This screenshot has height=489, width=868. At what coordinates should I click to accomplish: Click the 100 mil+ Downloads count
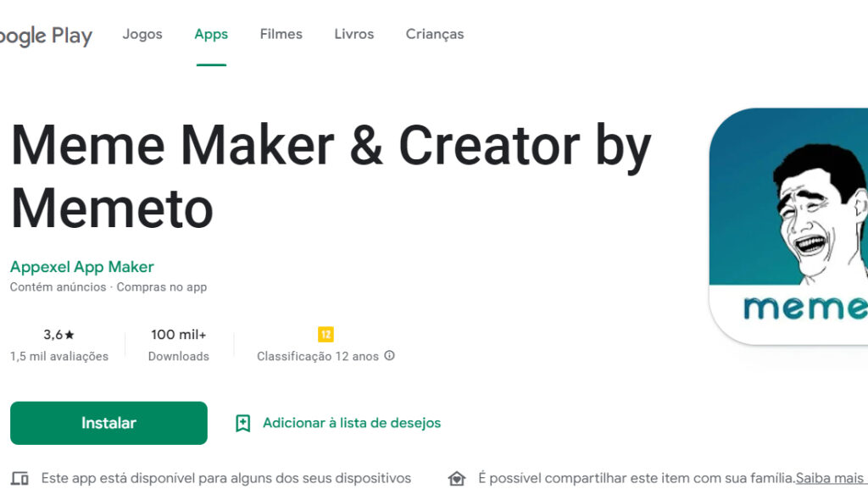[x=178, y=335]
